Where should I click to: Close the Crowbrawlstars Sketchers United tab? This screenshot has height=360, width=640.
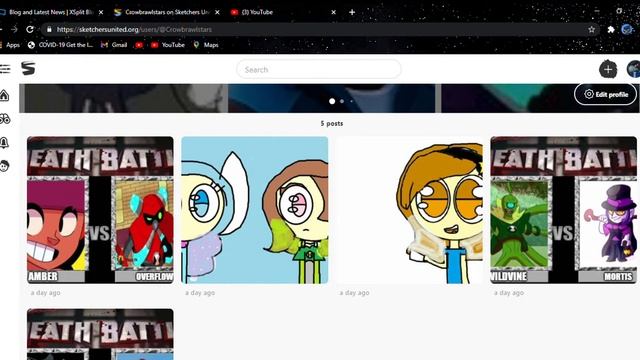[x=217, y=12]
